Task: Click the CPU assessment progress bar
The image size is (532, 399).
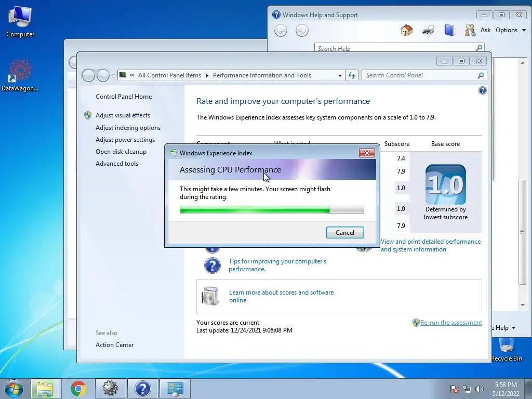Action: [x=272, y=210]
